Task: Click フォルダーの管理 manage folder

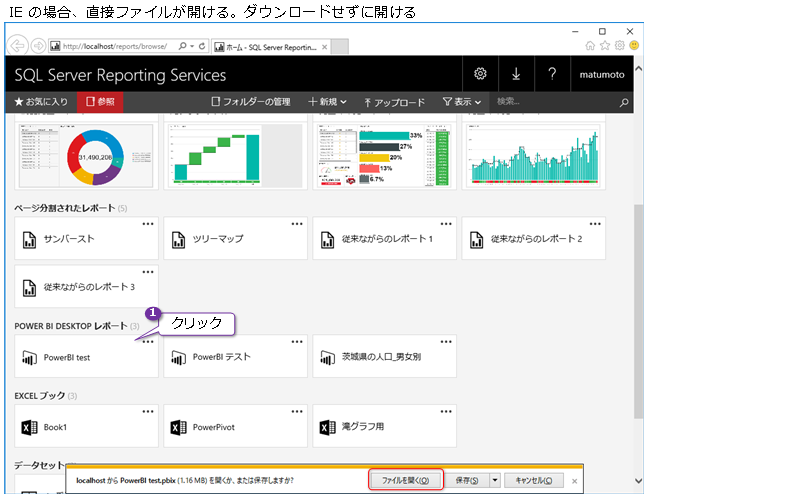Action: 251,102
